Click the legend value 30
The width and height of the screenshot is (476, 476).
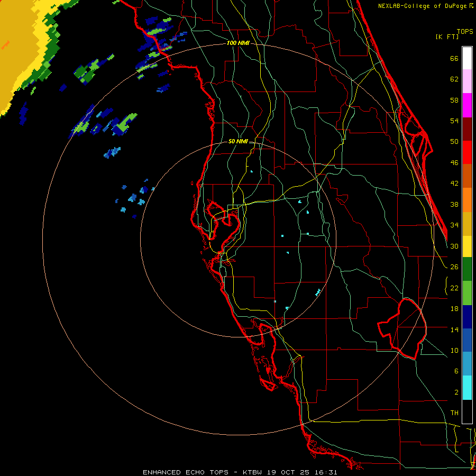click(x=454, y=246)
